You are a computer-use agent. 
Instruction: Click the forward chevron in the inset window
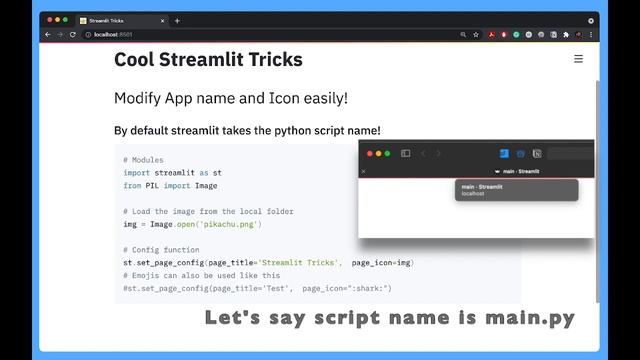coord(438,153)
